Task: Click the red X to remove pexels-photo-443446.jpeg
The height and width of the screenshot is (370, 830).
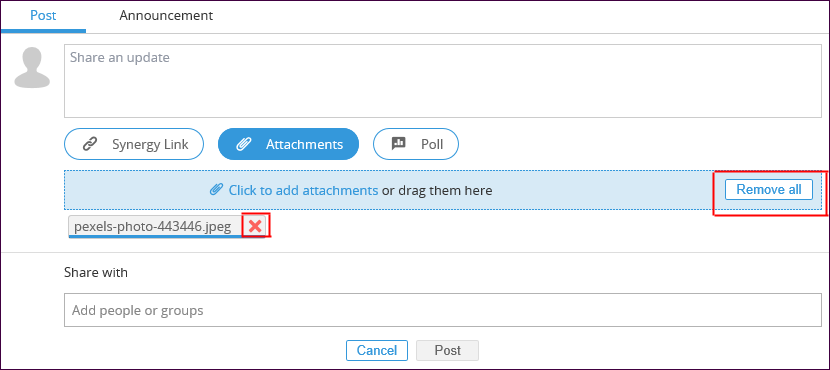Action: coord(255,226)
